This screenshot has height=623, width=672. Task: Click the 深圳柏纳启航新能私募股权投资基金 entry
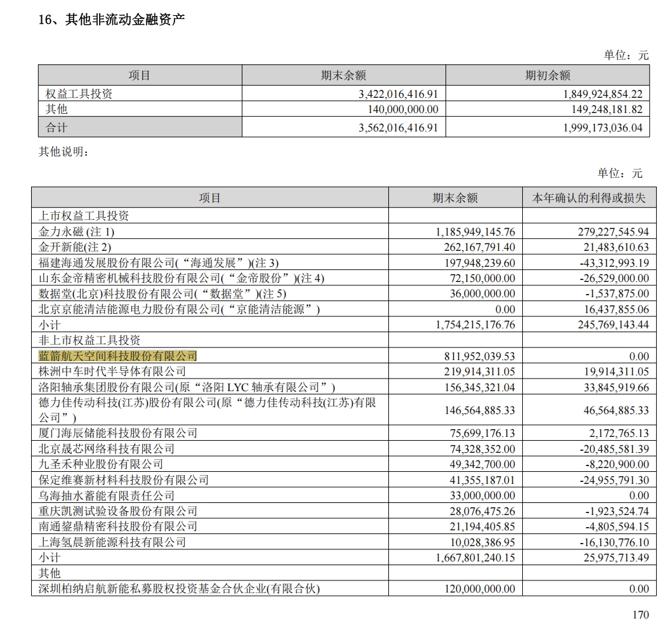179,589
